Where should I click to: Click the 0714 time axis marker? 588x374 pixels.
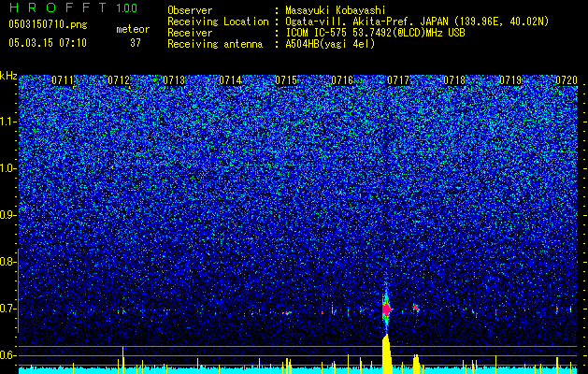(230, 80)
